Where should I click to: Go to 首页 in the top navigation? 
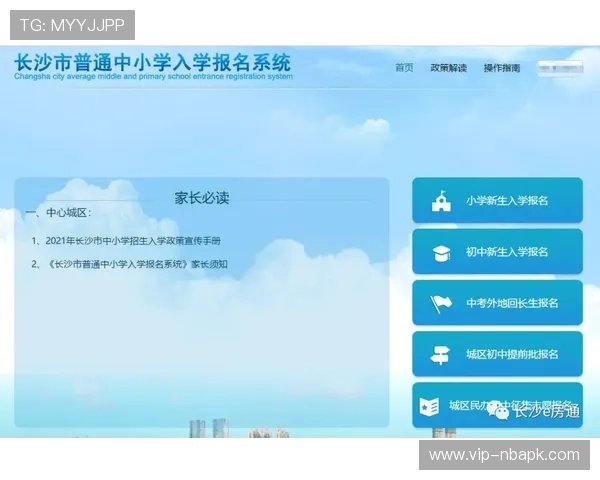(404, 68)
